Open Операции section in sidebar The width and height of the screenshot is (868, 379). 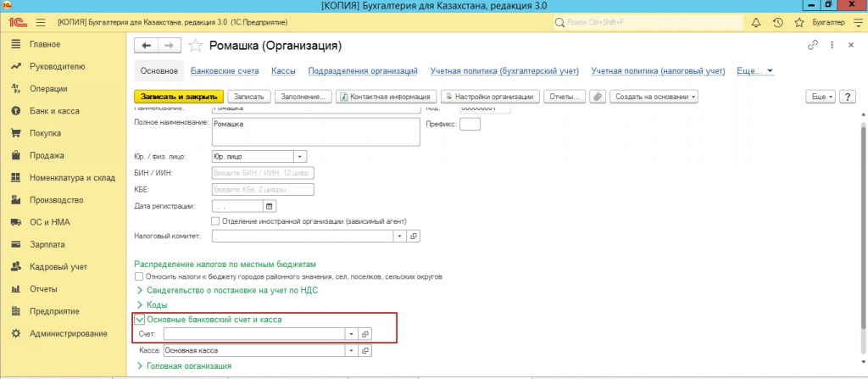tap(48, 89)
